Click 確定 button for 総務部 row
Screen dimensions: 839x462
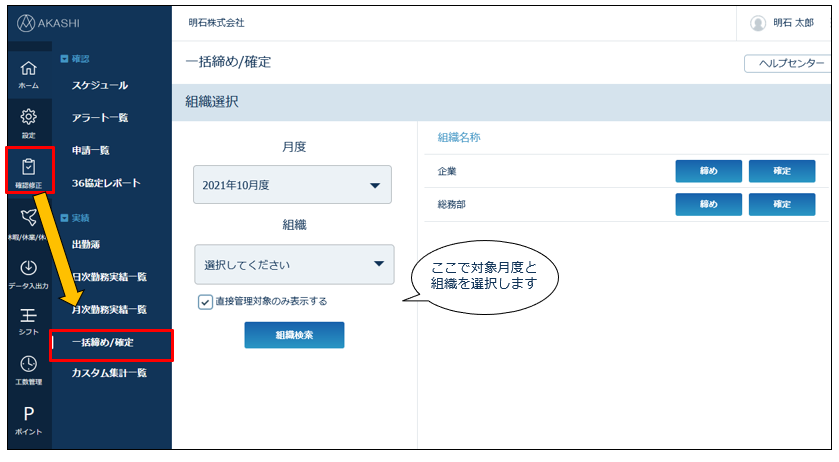tap(782, 205)
